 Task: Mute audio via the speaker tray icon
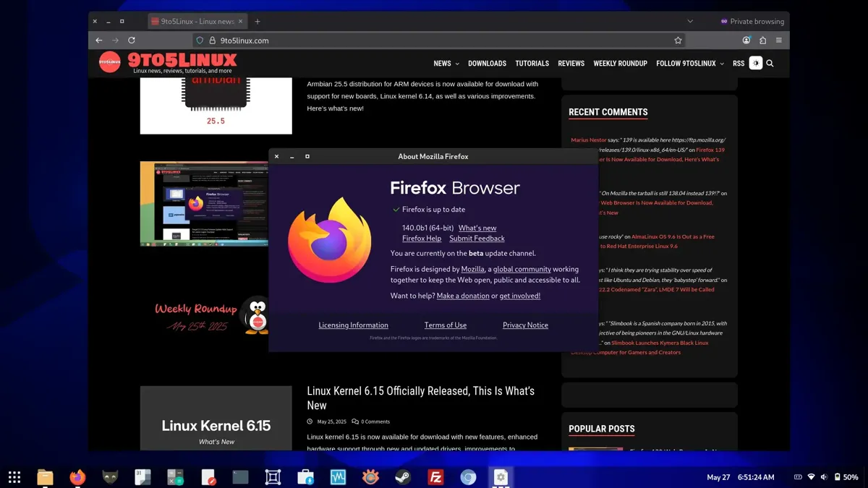(x=825, y=477)
